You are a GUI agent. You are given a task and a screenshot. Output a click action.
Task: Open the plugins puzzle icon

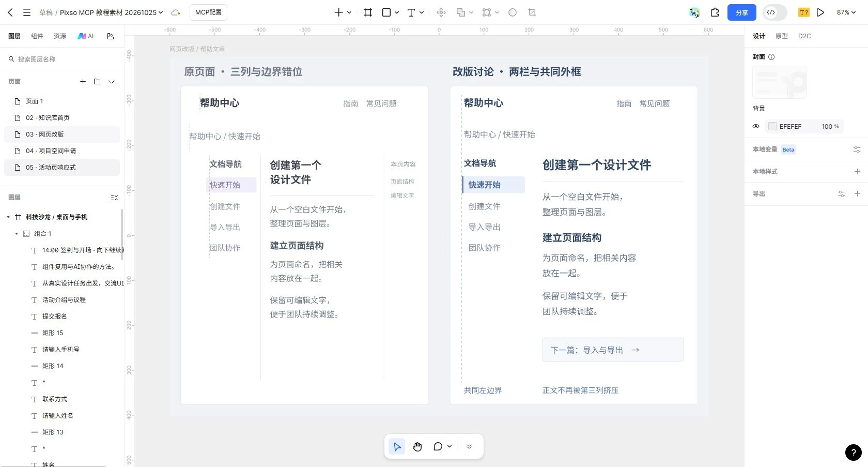coord(715,12)
